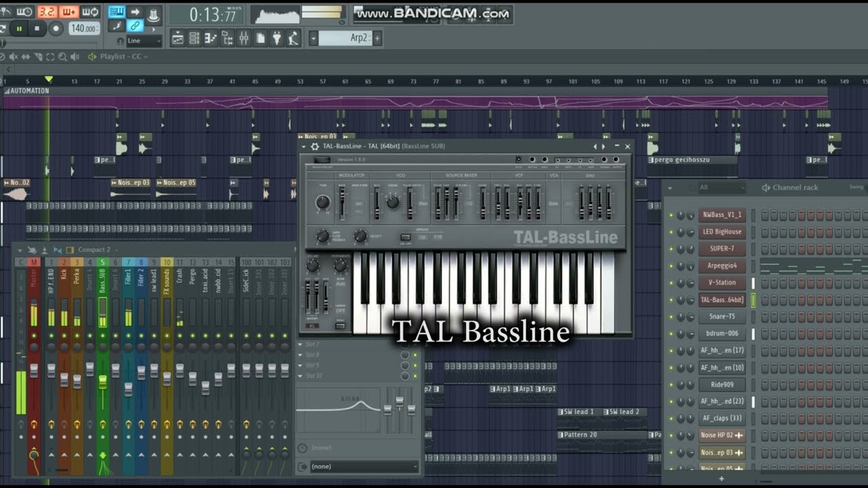Arm the record button
This screenshot has height=488, width=868.
pos(56,28)
